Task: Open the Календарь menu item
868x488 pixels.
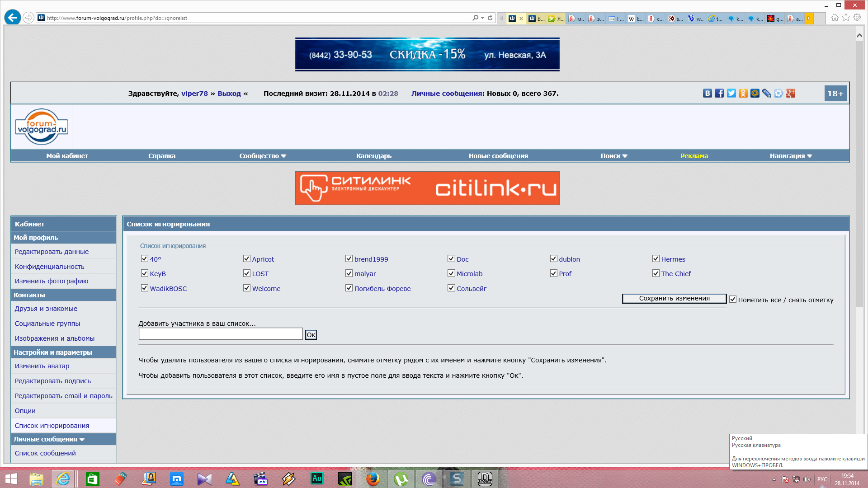Action: click(x=373, y=156)
